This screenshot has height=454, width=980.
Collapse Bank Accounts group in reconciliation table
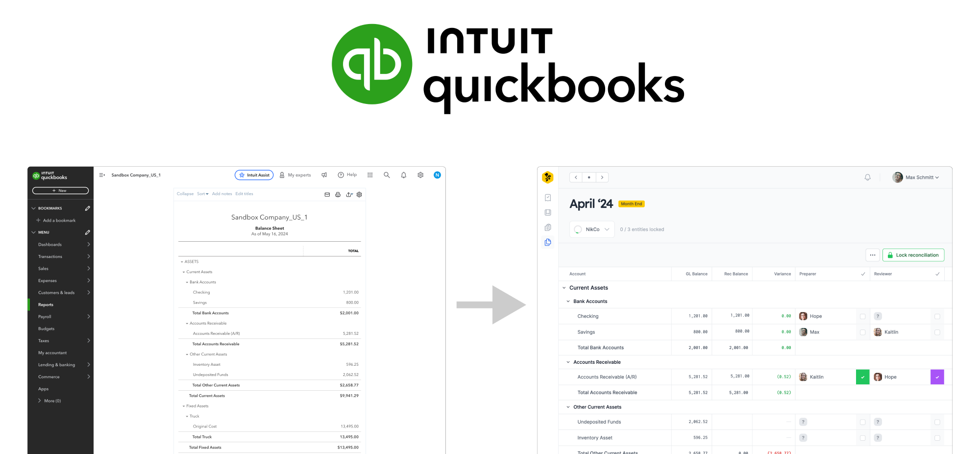click(x=568, y=302)
